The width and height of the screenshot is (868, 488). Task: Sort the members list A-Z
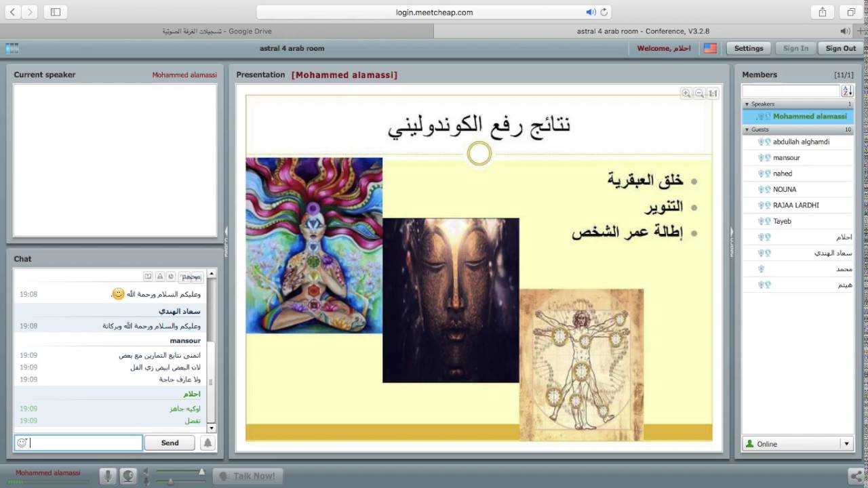848,91
